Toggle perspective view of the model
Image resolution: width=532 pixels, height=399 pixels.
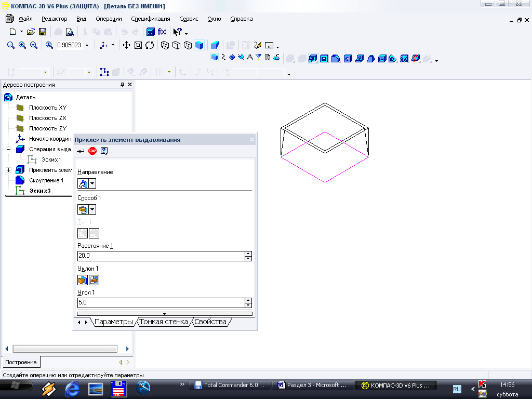[x=215, y=45]
